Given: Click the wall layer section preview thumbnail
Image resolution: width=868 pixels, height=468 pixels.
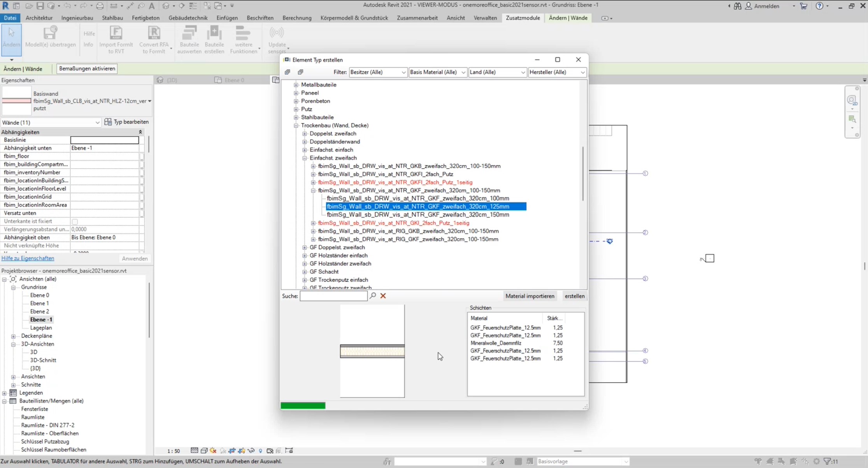Looking at the screenshot, I should [372, 351].
